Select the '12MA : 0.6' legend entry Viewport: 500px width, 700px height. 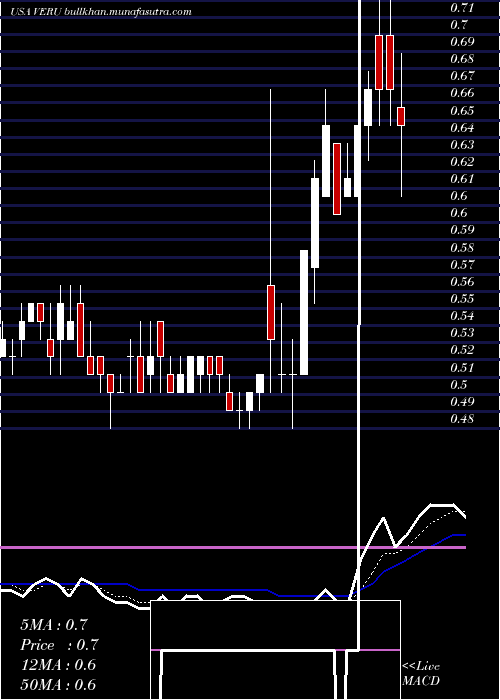(x=58, y=665)
